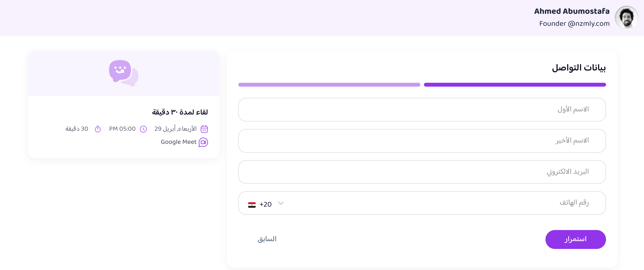Click the clock icon next to 05:00 PM
Image resolution: width=644 pixels, height=270 pixels.
pos(143,129)
